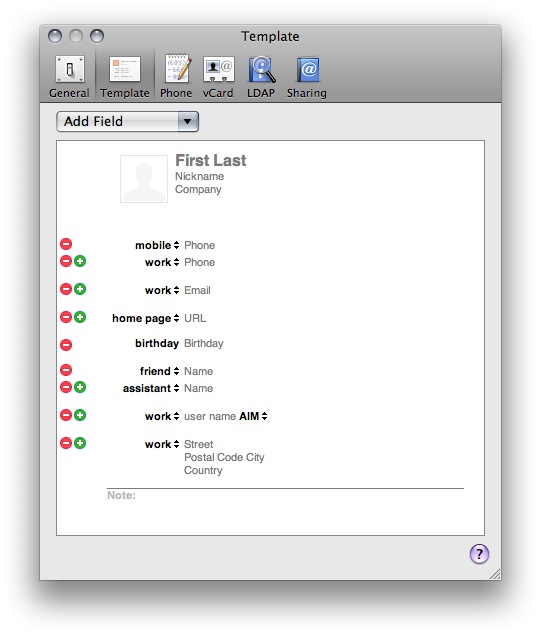This screenshot has width=541, height=635.
Task: Change the work Phone label
Action: (162, 262)
